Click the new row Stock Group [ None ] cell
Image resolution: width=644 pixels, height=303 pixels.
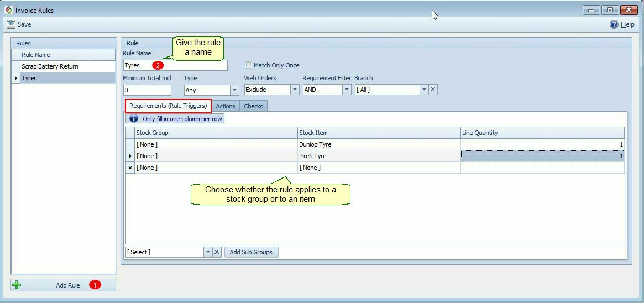pyautogui.click(x=216, y=168)
